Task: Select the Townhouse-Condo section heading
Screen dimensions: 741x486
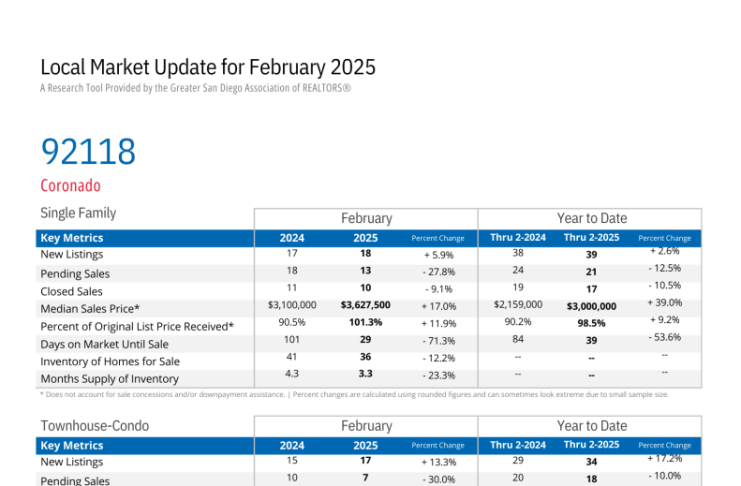Action: tap(94, 426)
